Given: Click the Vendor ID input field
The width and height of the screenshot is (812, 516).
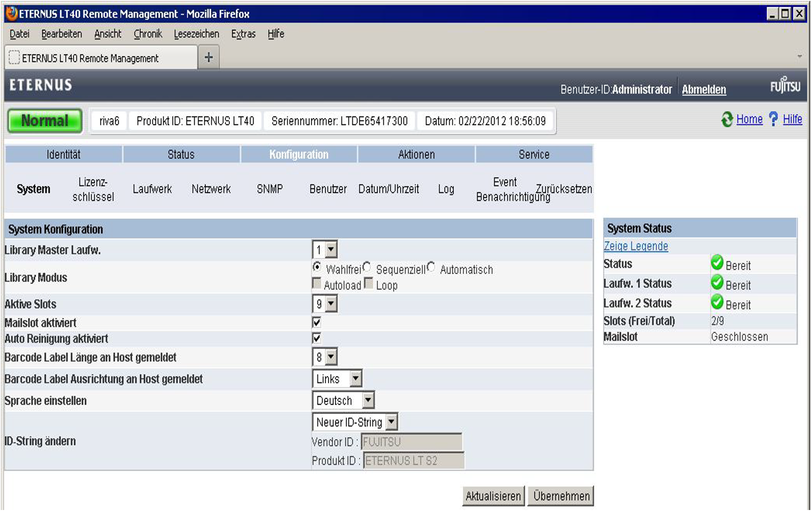Looking at the screenshot, I should (412, 442).
